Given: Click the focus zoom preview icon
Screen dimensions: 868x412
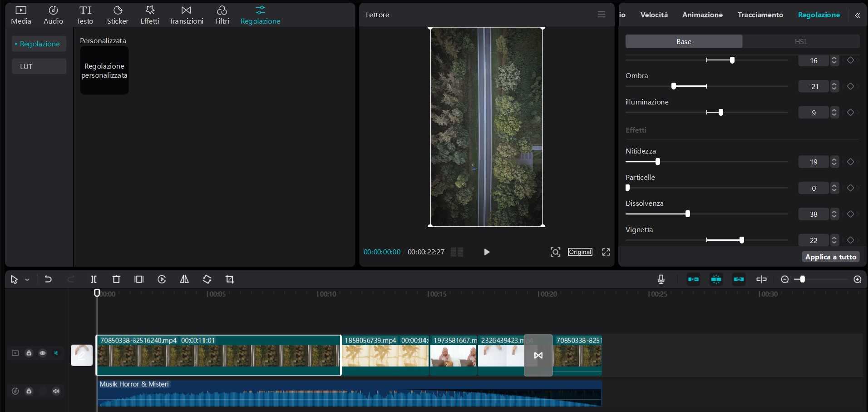Looking at the screenshot, I should coord(556,252).
